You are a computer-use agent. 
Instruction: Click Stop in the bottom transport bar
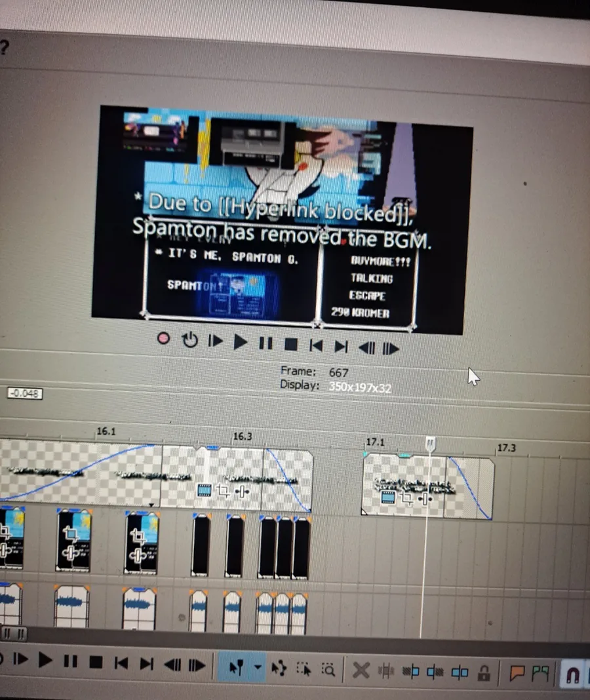pyautogui.click(x=96, y=661)
